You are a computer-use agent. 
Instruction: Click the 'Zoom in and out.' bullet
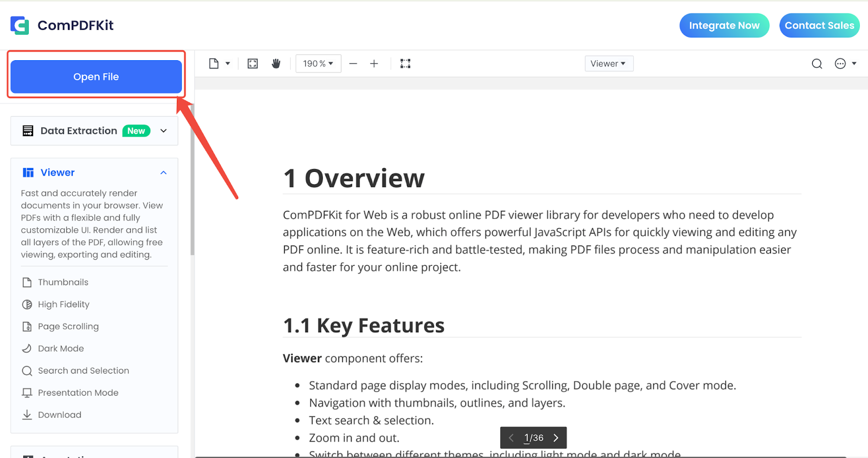coord(354,437)
